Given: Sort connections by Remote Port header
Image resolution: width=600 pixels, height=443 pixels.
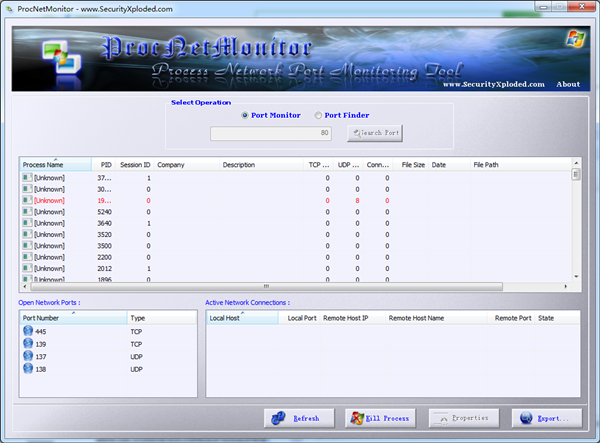Looking at the screenshot, I should point(511,318).
